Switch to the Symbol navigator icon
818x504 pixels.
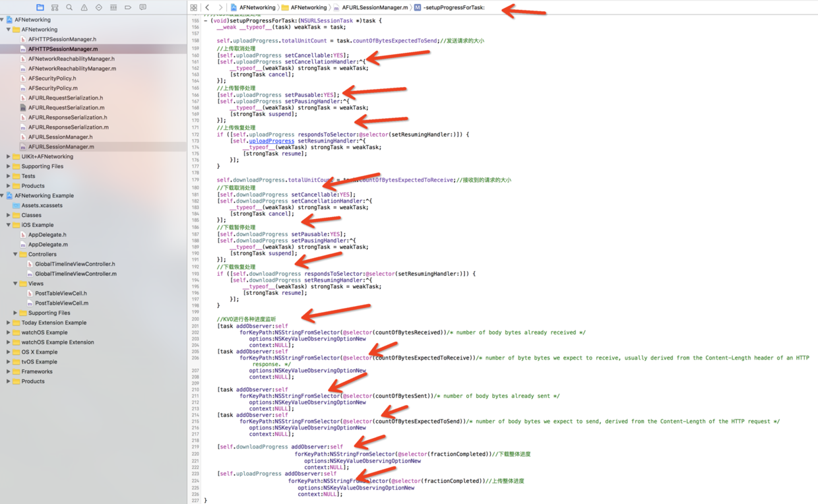pos(55,7)
